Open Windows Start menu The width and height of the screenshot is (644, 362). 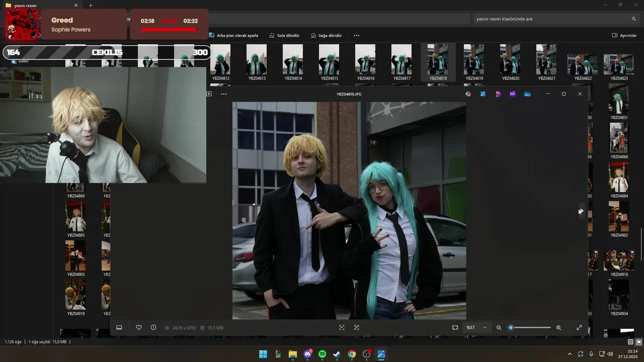point(263,354)
